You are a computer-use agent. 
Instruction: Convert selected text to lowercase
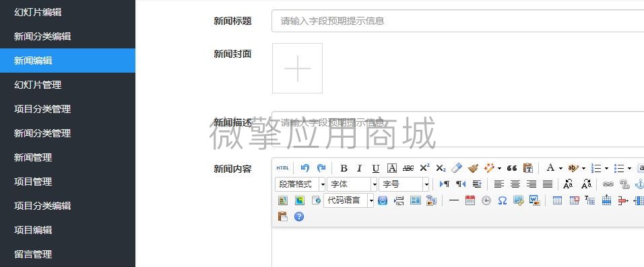point(587,184)
